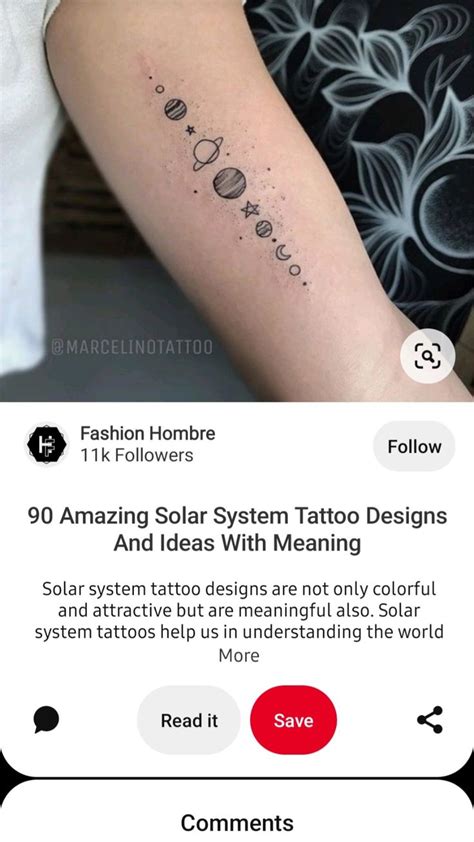Tap the pin description paragraph
Viewport: 474px width, 842px height.
click(238, 611)
